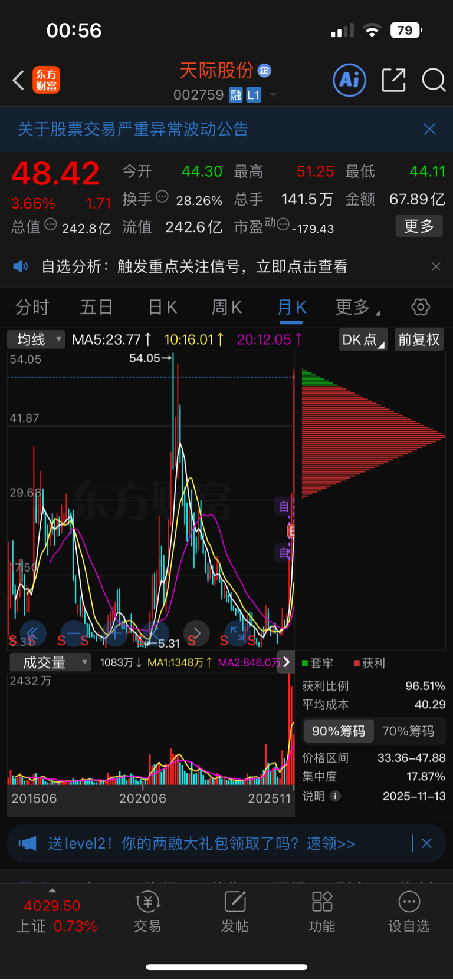
Task: Tap the info icon next to 说明
Action: pos(335,796)
